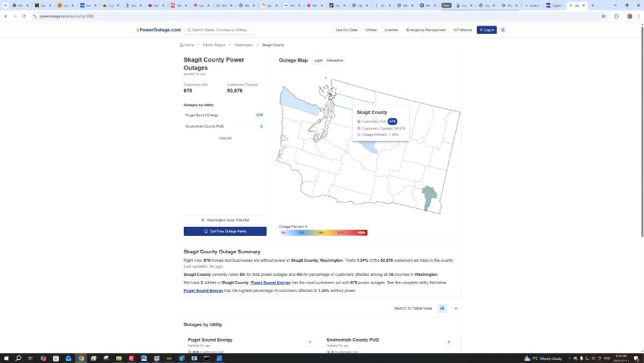Screen dimensions: 644x363
Task: Open Emergency Management nav item
Action: pyautogui.click(x=426, y=30)
